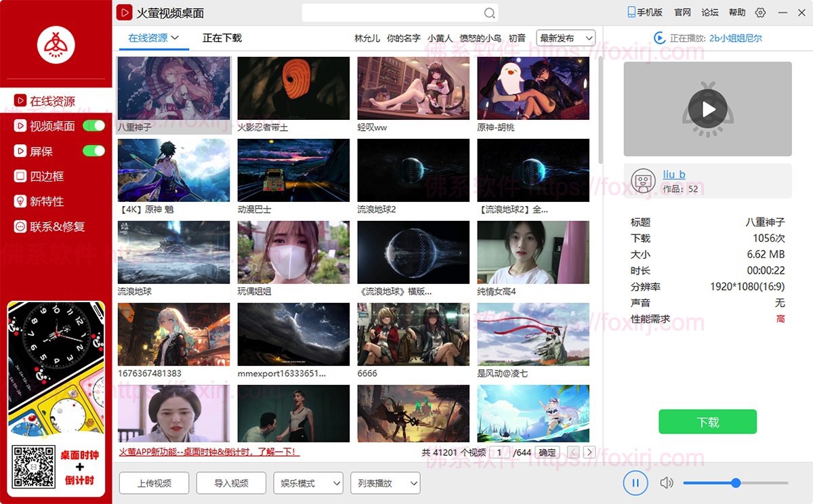Open the 八重神子 video thumbnail
This screenshot has width=813, height=504.
pyautogui.click(x=173, y=88)
